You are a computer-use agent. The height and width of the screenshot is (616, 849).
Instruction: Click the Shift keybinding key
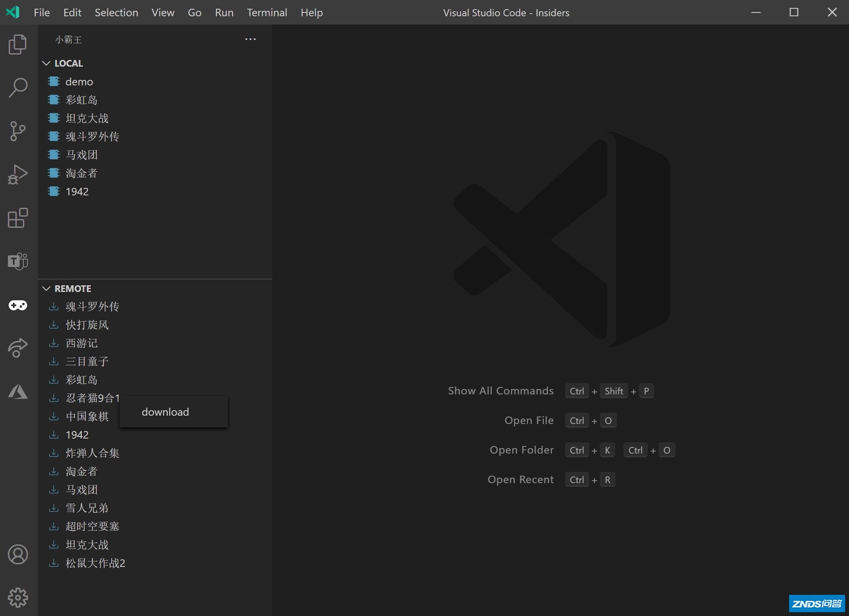pyautogui.click(x=614, y=391)
